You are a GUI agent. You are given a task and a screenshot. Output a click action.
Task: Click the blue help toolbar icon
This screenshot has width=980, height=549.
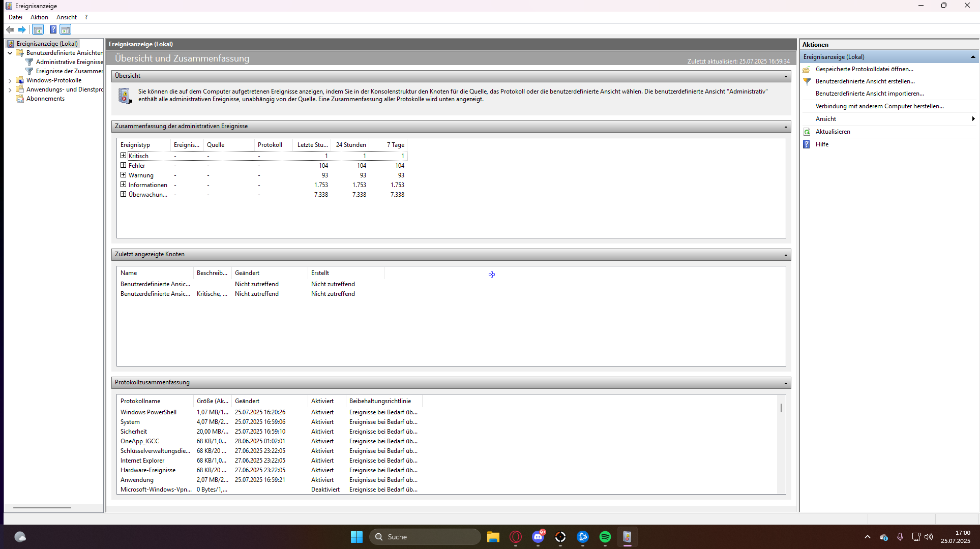click(x=53, y=29)
